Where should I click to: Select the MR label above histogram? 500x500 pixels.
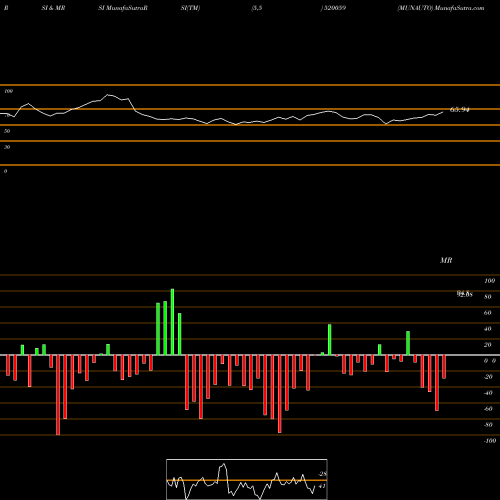click(446, 260)
